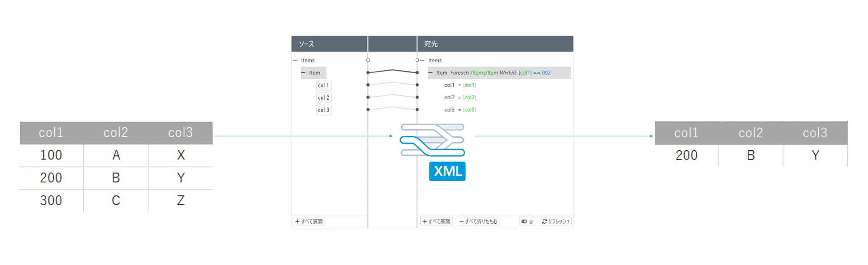Click input table cell 100
868x265 pixels.
pos(52,155)
